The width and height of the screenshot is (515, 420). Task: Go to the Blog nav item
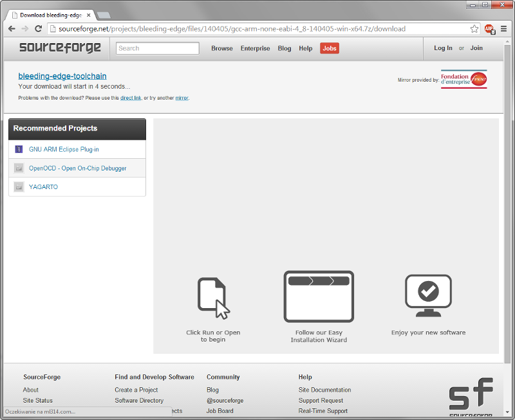pos(285,48)
